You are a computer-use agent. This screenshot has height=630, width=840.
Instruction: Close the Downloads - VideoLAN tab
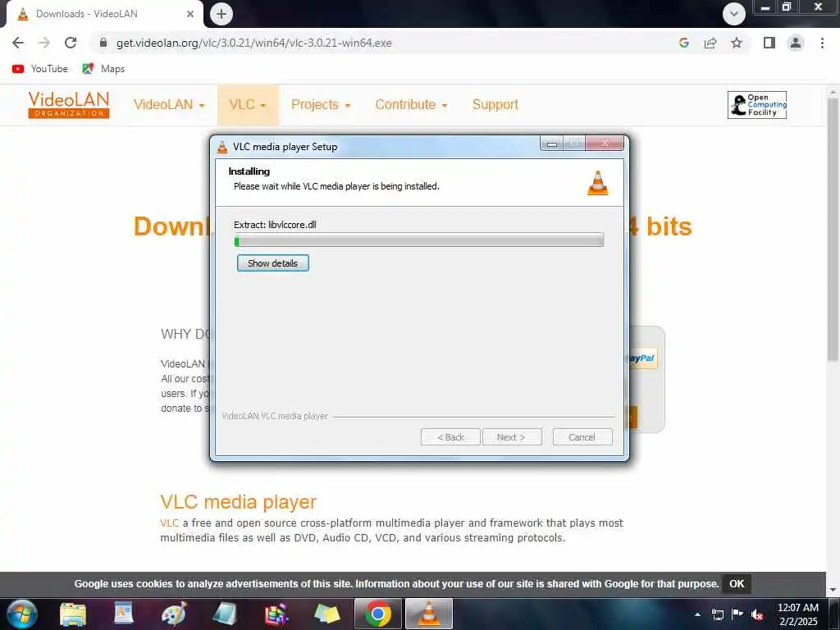pos(190,14)
